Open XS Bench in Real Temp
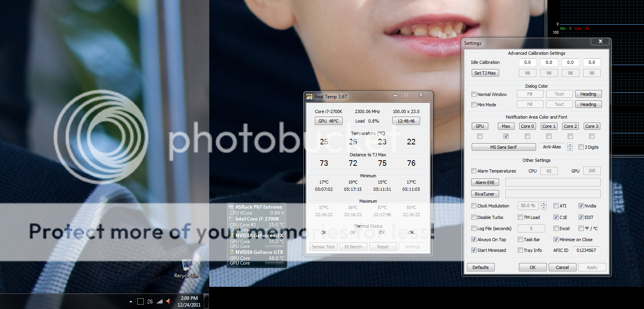Image resolution: width=644 pixels, height=309 pixels. tap(353, 247)
